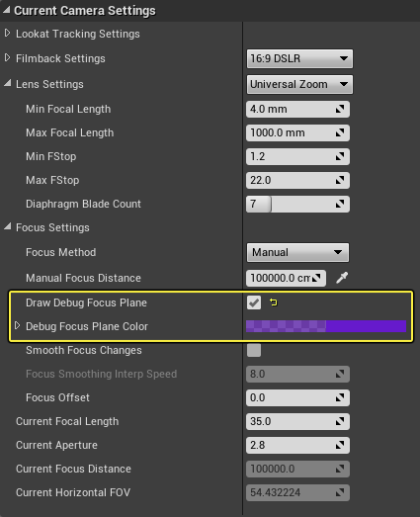Adjust Diaphragm Blade Count slider
This screenshot has width=420, height=517.
[297, 204]
